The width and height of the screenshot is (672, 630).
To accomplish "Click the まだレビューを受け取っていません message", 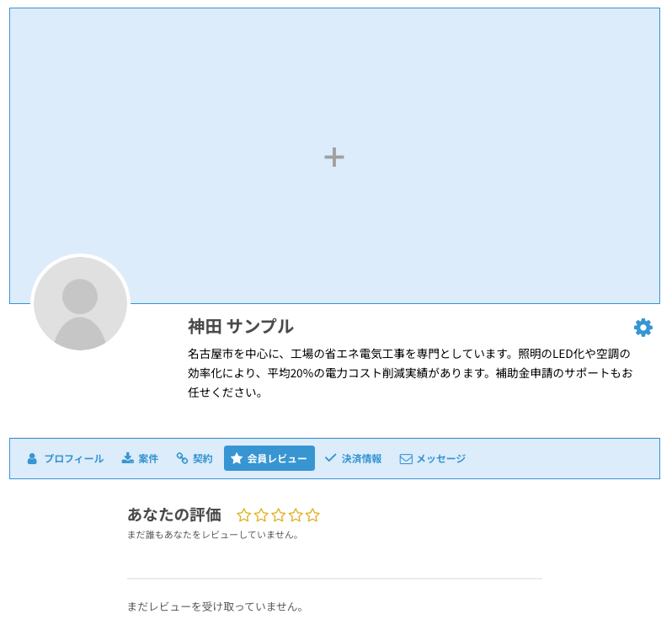I will [216, 606].
